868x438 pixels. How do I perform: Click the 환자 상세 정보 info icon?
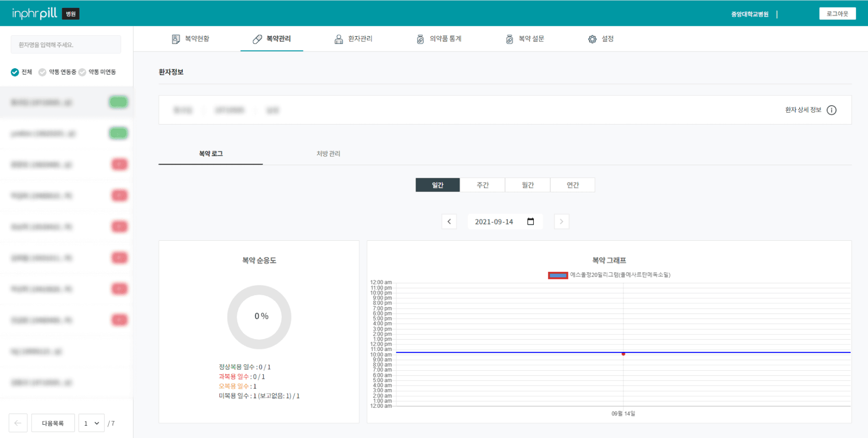831,110
